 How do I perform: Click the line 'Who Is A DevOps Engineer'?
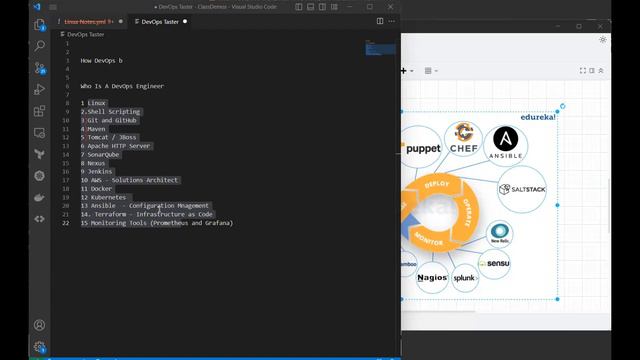[x=122, y=86]
